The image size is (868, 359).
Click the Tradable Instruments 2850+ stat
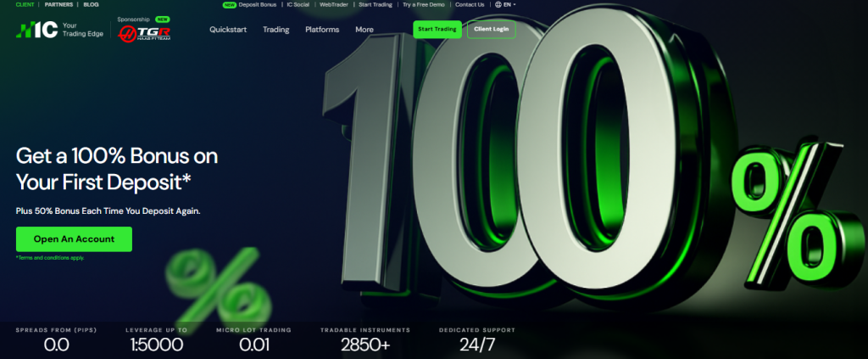365,339
